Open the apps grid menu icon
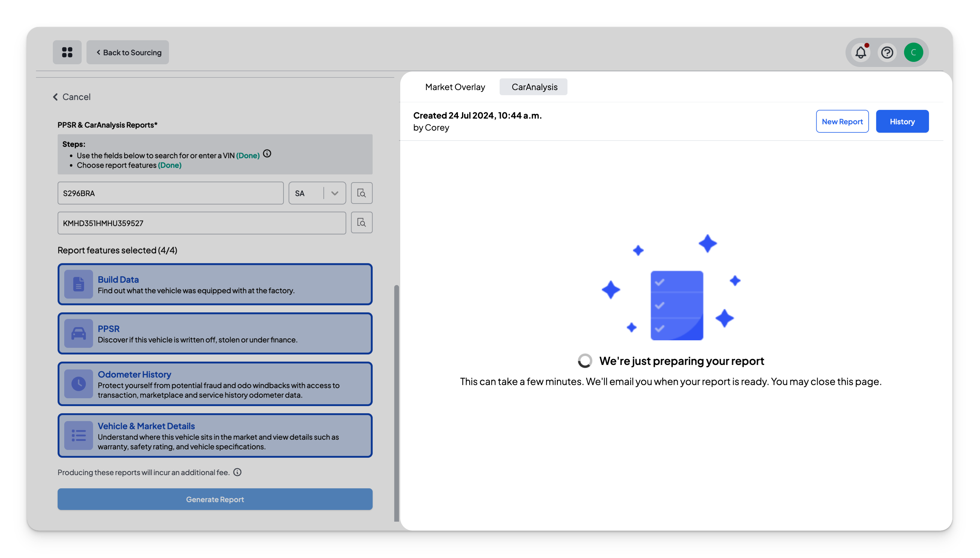This screenshot has height=558, width=980. (67, 52)
